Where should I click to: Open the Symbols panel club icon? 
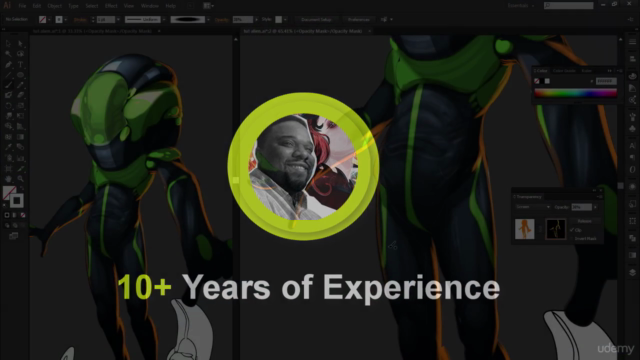tap(632, 129)
